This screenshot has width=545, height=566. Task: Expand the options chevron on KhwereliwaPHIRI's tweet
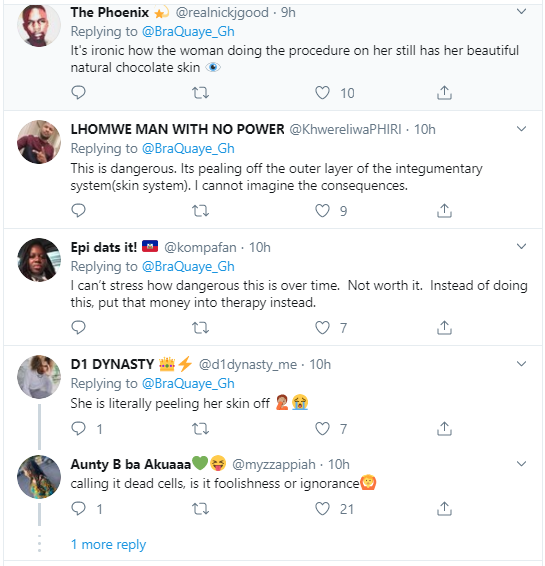click(521, 129)
